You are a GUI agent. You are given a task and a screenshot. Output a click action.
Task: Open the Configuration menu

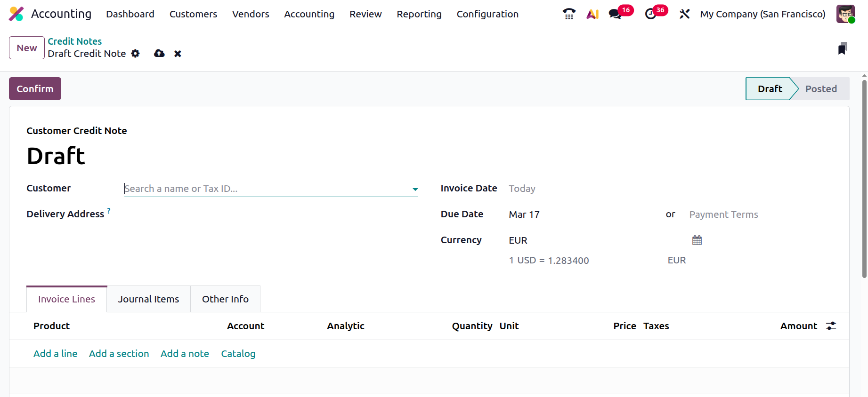[x=487, y=14]
